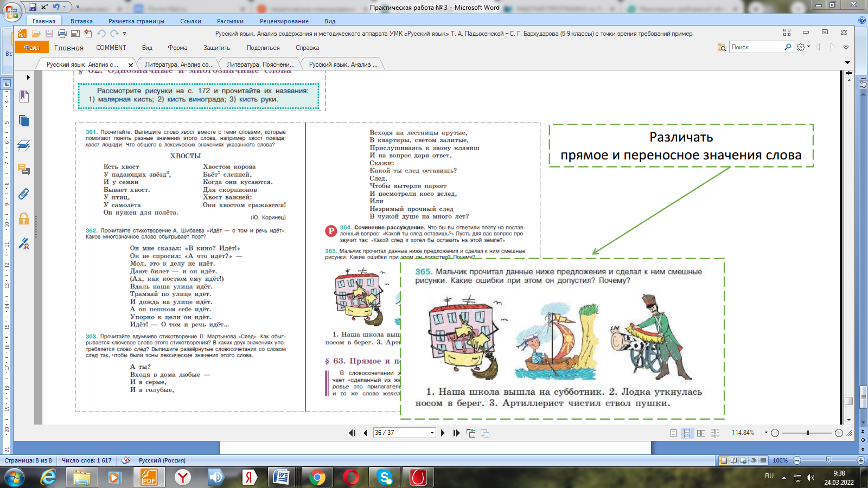This screenshot has width=868, height=488.
Task: Expand Word's quick access customize arrow
Action: [x=78, y=7]
